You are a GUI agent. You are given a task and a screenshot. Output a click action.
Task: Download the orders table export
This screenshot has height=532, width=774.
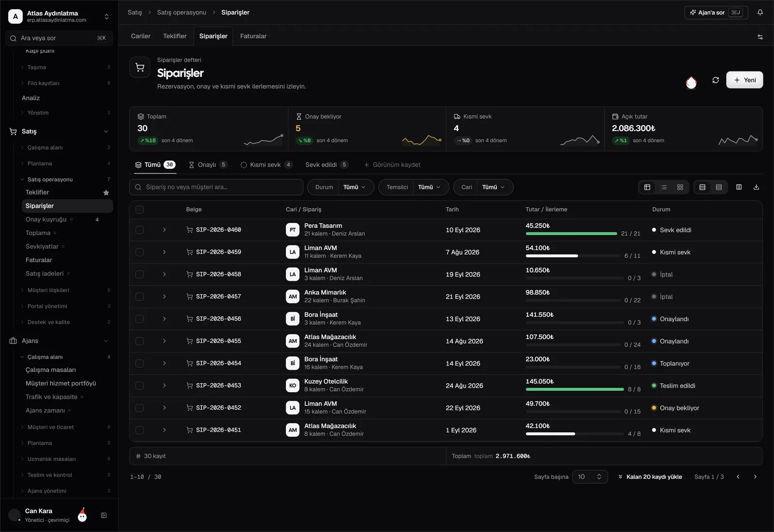coord(756,187)
